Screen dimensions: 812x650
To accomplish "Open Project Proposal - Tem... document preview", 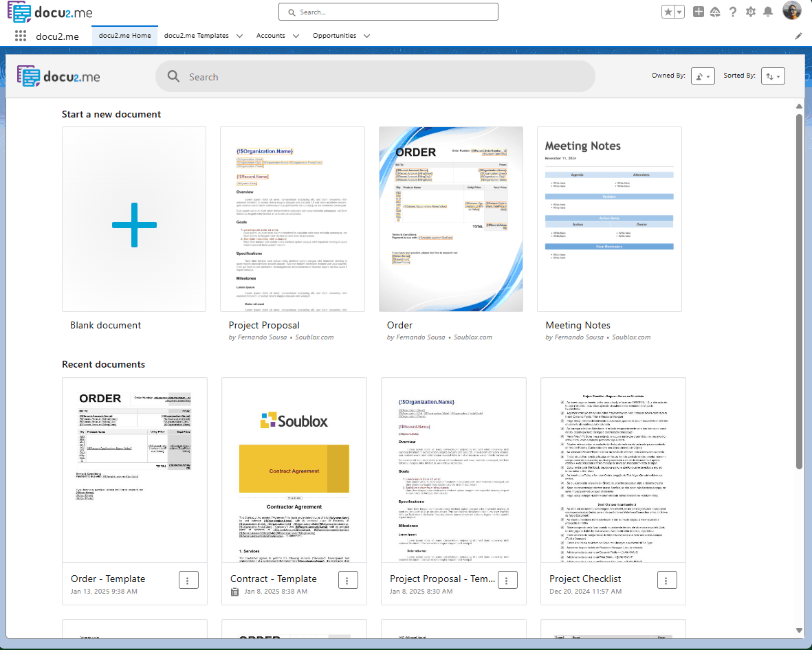I will [454, 470].
